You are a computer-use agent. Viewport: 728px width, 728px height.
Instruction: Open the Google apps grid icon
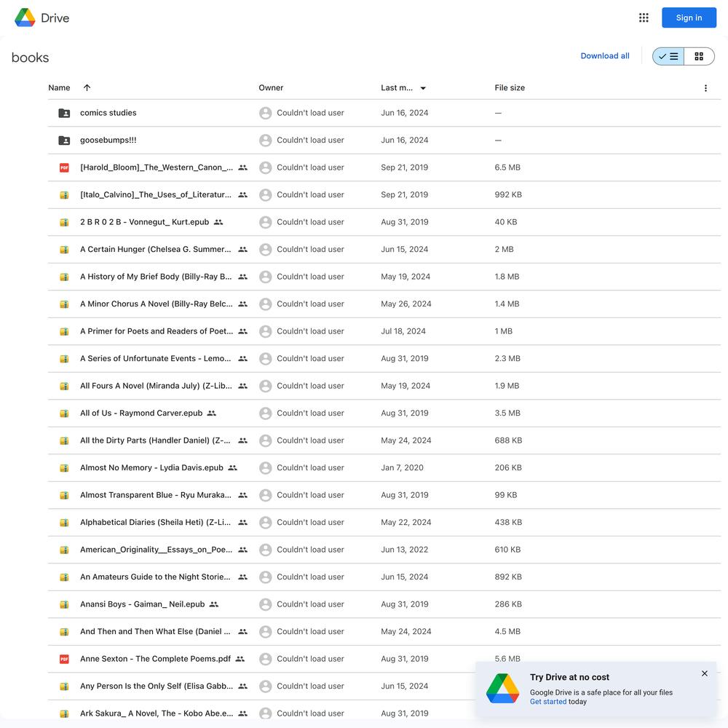644,17
